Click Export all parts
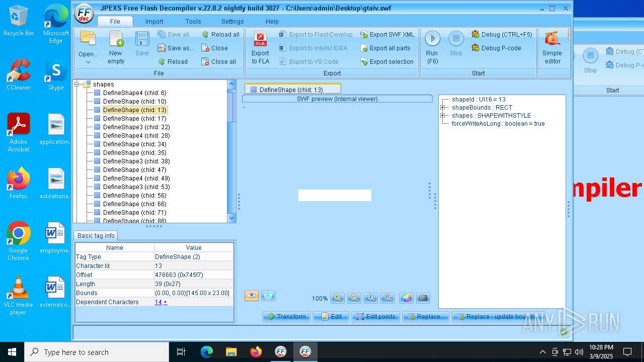Image resolution: width=644 pixels, height=362 pixels. [x=385, y=48]
